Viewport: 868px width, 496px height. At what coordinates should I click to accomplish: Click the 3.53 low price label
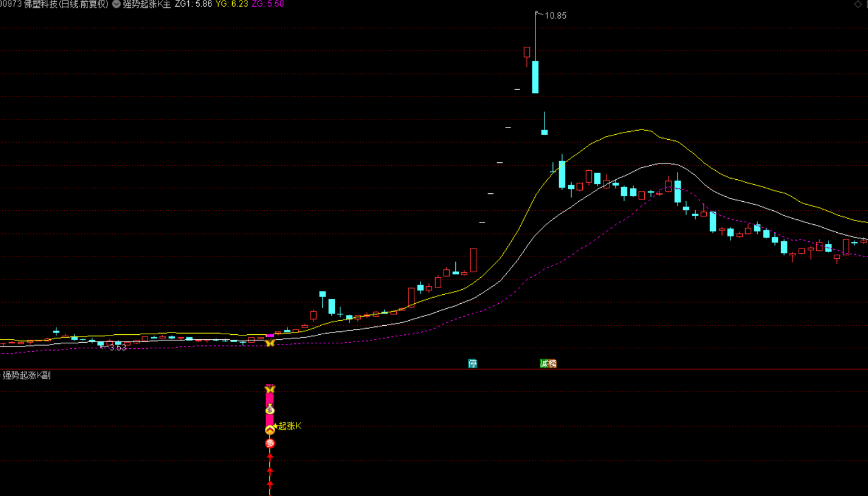[x=117, y=348]
